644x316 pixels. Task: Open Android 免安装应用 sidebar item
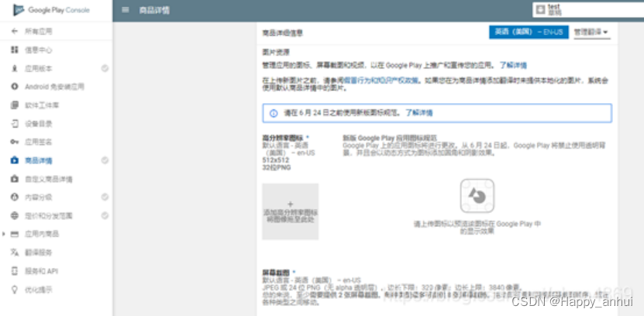54,87
